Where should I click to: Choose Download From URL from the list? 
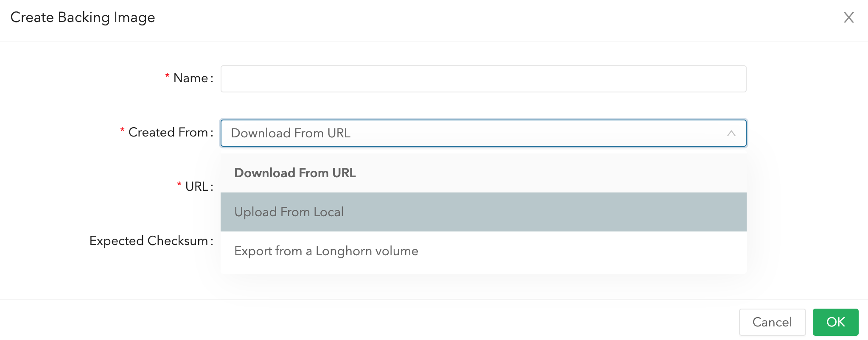[x=295, y=173]
